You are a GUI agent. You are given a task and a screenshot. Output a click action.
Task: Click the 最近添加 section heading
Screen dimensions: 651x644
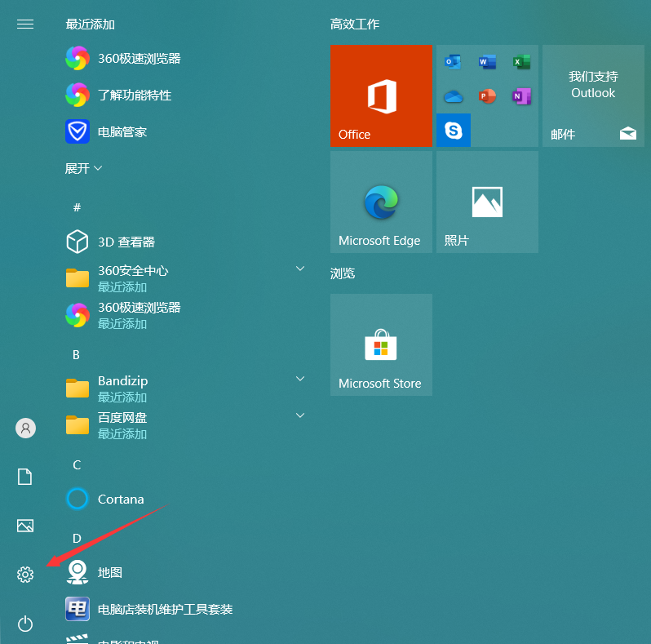(x=90, y=24)
